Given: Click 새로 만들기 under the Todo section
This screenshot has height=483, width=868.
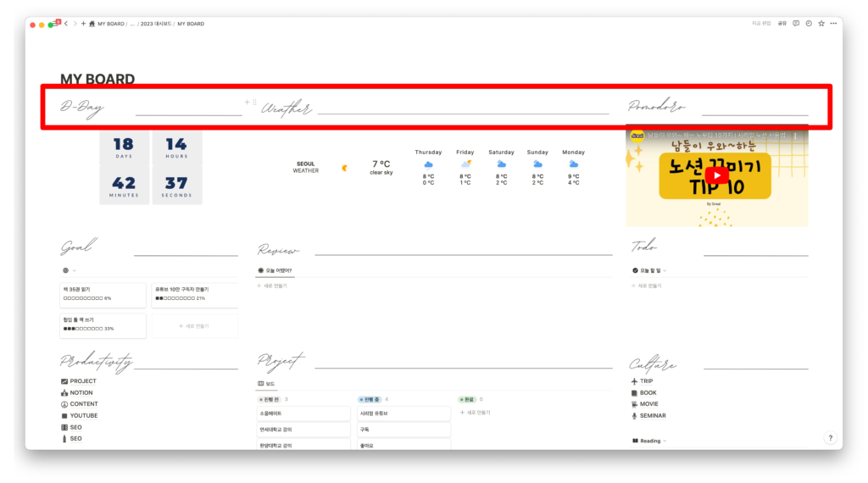Looking at the screenshot, I should pos(648,286).
